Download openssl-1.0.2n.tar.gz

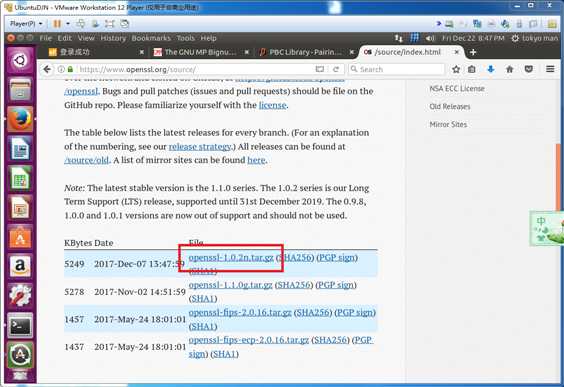pyautogui.click(x=231, y=258)
